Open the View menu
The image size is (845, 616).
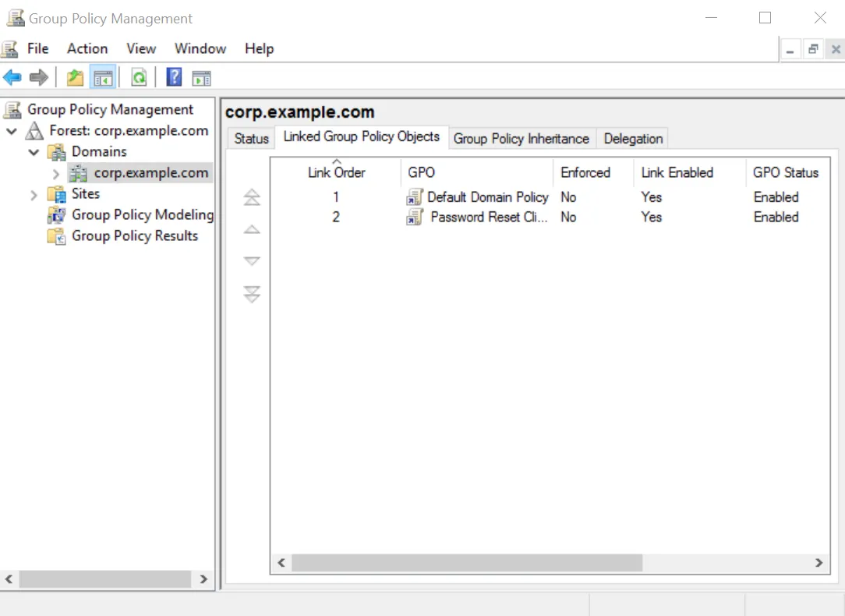point(141,48)
